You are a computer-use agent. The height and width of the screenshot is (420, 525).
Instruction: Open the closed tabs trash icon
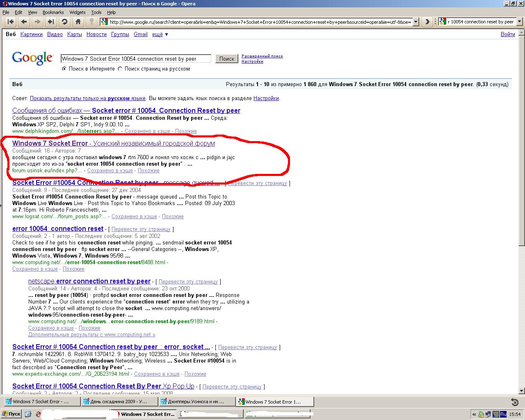[x=515, y=402]
